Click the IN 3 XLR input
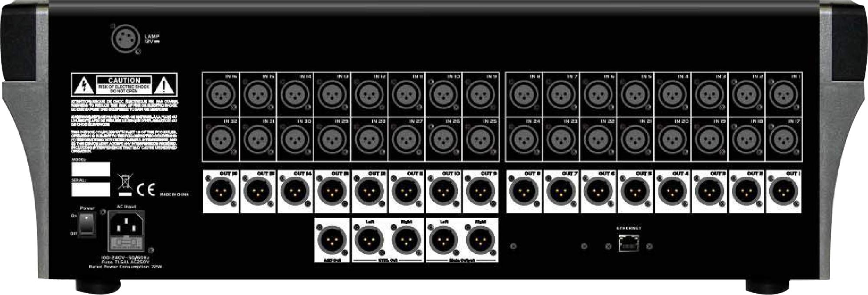868x295 pixels. (709, 94)
